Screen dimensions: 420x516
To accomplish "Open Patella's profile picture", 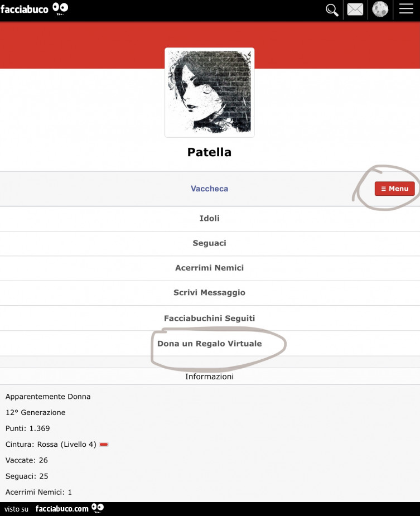I will tap(210, 92).
